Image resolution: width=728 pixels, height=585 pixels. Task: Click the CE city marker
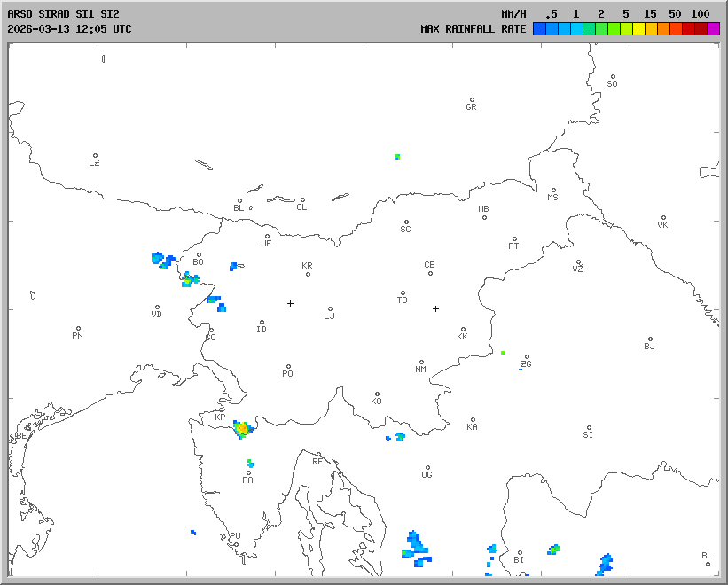pyautogui.click(x=430, y=272)
